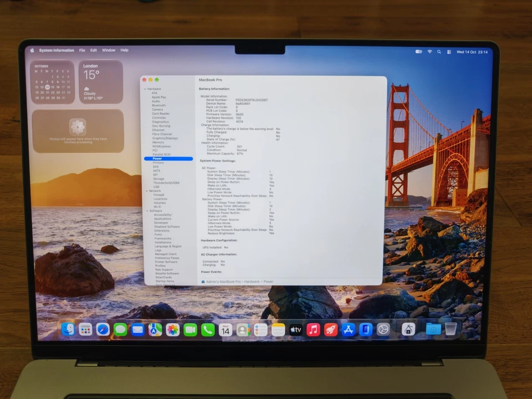Open Notes app in Dock
The width and height of the screenshot is (532, 399).
(278, 329)
